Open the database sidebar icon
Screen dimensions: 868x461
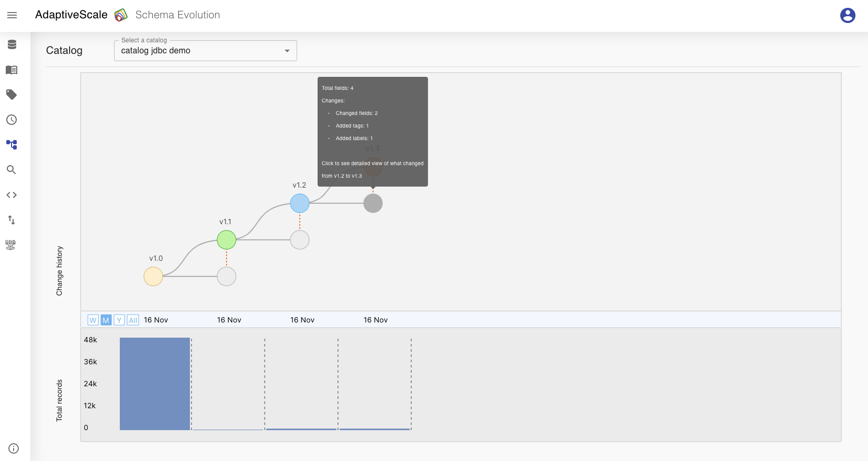[12, 44]
